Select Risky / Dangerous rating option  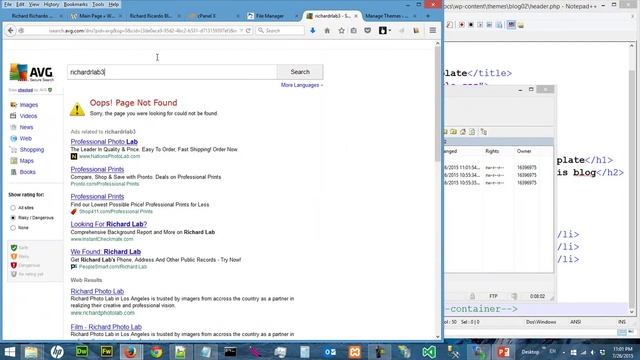click(x=13, y=218)
